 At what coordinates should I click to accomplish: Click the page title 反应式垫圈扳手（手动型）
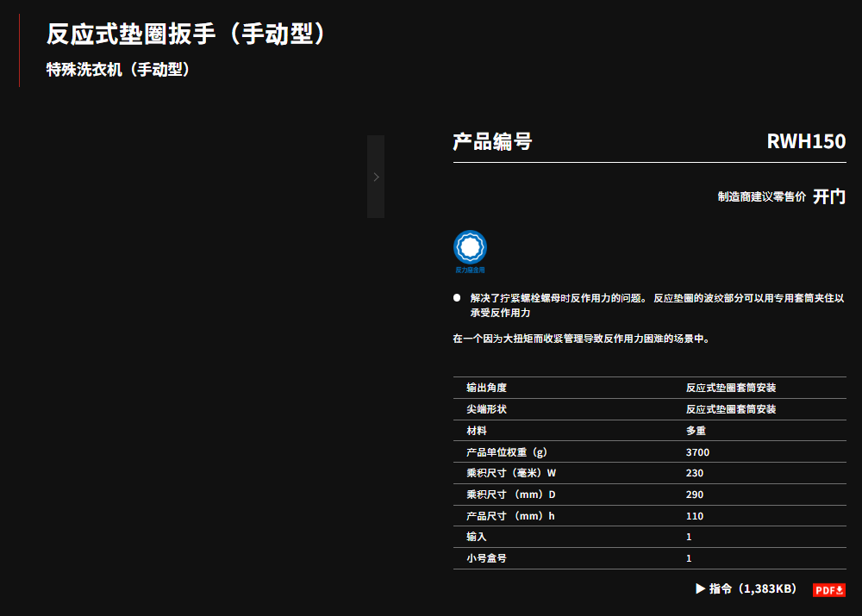188,34
